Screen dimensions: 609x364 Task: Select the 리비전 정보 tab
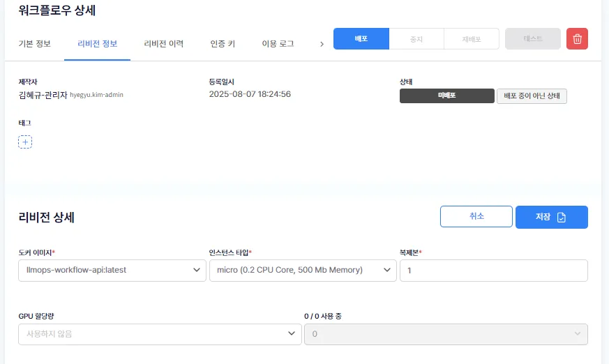point(97,44)
